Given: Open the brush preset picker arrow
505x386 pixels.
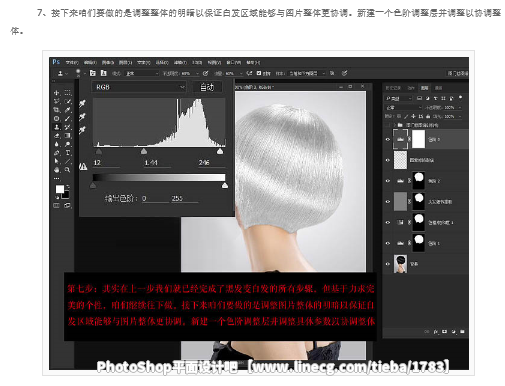Looking at the screenshot, I should point(85,73).
